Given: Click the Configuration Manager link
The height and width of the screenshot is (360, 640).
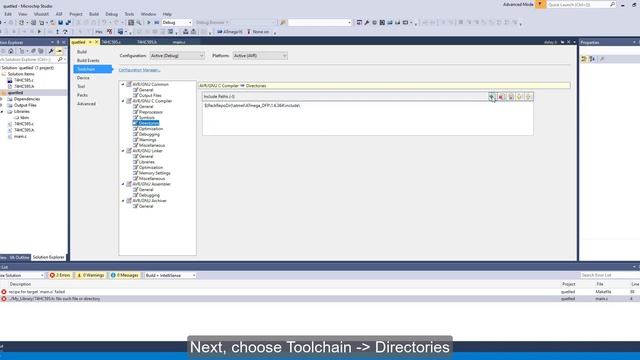Looking at the screenshot, I should click(x=139, y=70).
